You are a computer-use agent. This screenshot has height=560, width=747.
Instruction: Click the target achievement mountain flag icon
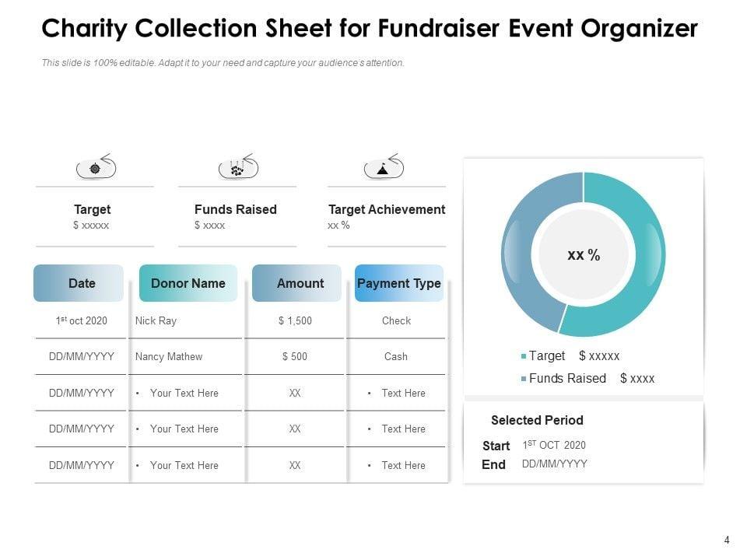coord(382,168)
